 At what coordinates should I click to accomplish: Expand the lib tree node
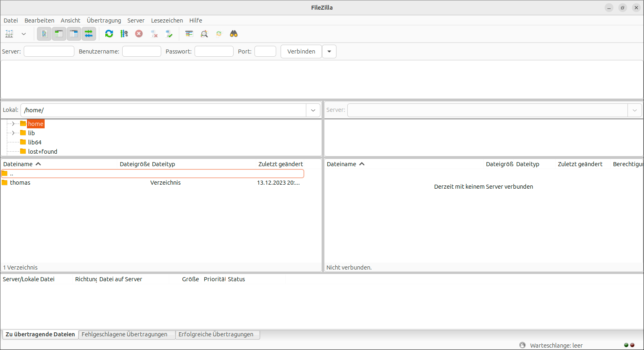[x=13, y=133]
